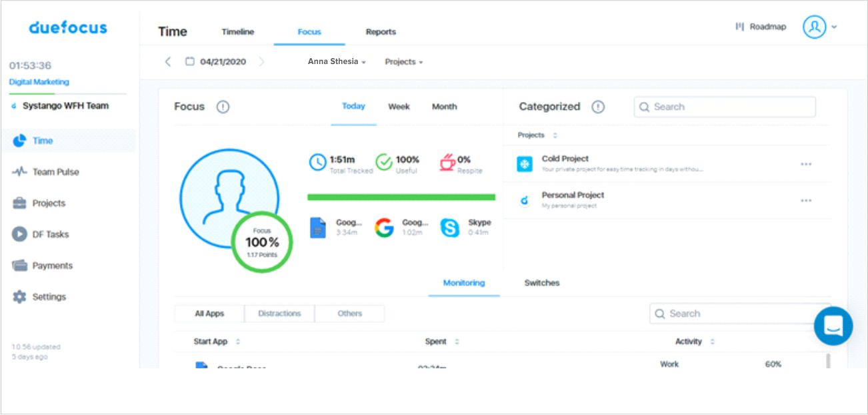Click 60% Work activity value
Screen dimensions: 868x415
click(773, 364)
